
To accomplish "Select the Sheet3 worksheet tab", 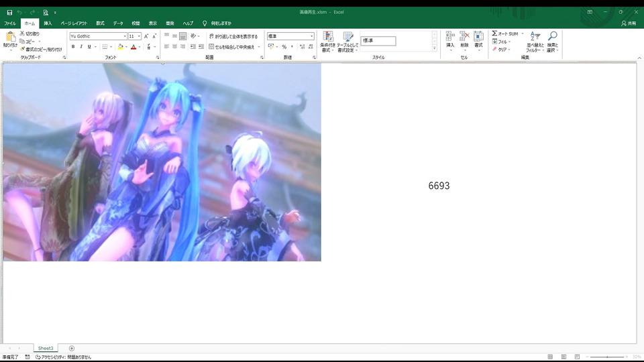I will tap(46, 348).
